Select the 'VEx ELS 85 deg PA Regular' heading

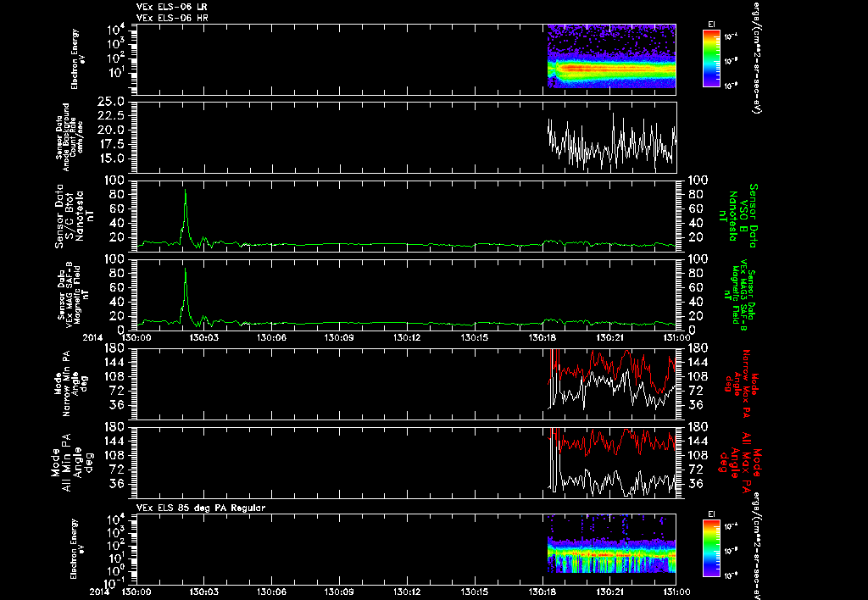tap(201, 508)
